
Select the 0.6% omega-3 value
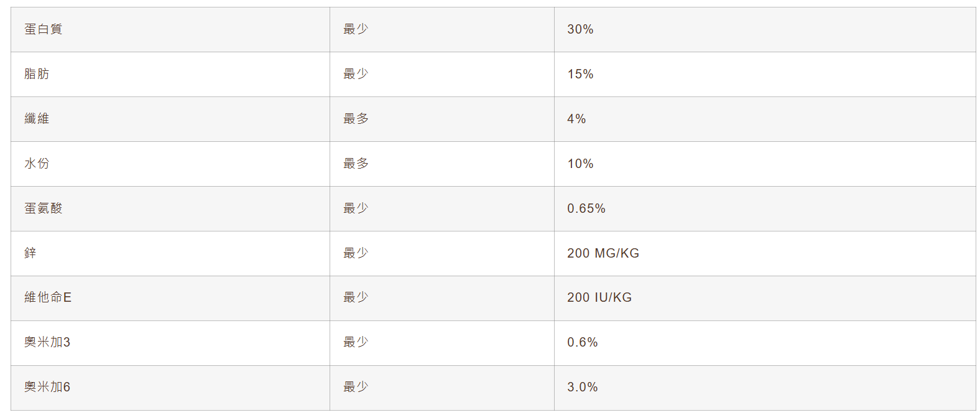[x=582, y=342]
